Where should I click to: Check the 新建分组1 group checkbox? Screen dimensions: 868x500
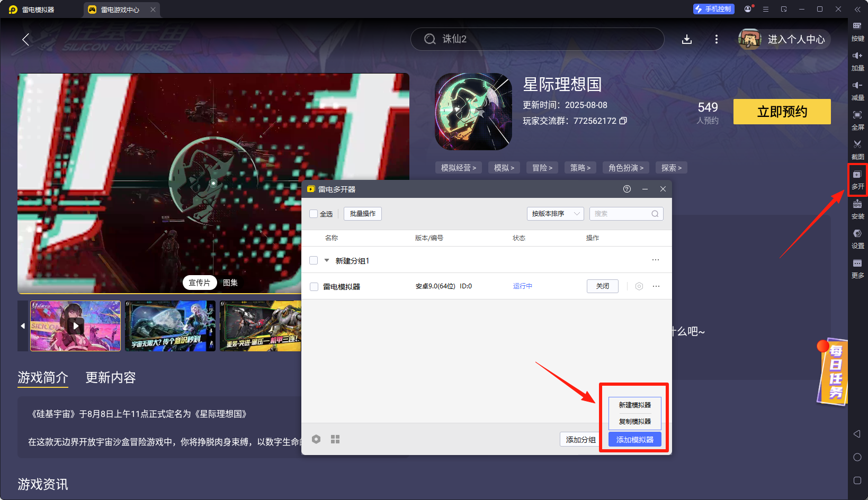[x=314, y=260]
